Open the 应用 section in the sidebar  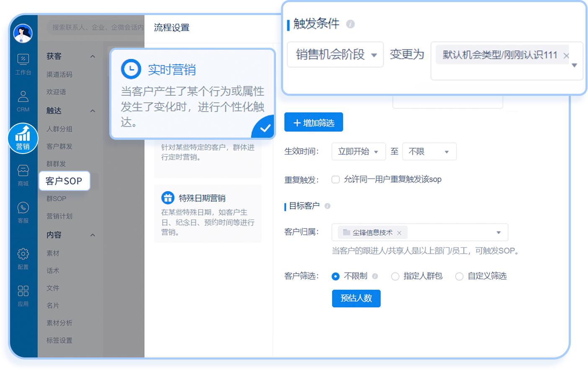click(23, 294)
